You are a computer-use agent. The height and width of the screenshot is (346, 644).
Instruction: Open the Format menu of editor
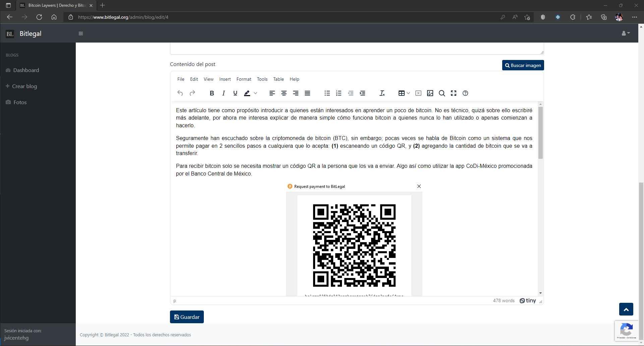pos(244,79)
